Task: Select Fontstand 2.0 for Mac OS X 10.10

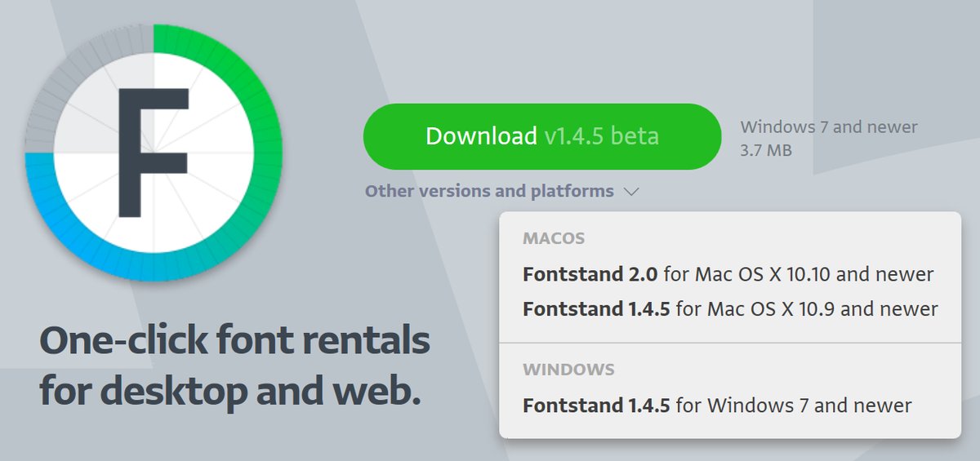Action: tap(728, 274)
